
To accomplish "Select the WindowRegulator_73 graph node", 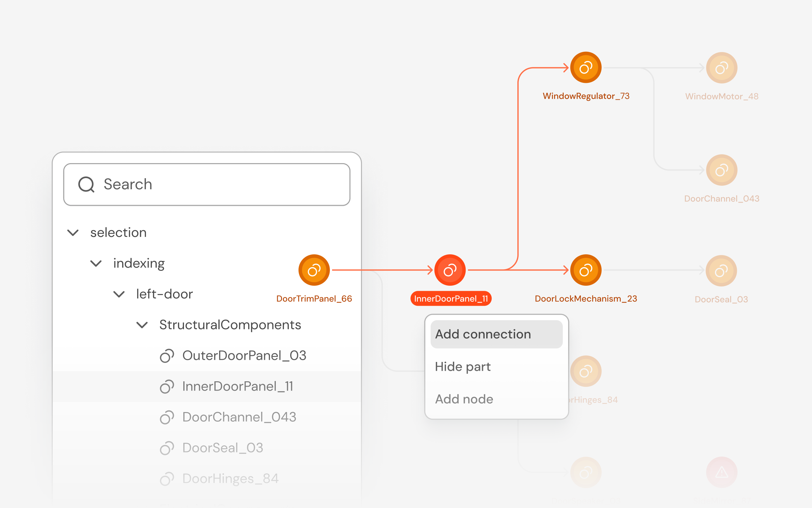I will click(586, 68).
